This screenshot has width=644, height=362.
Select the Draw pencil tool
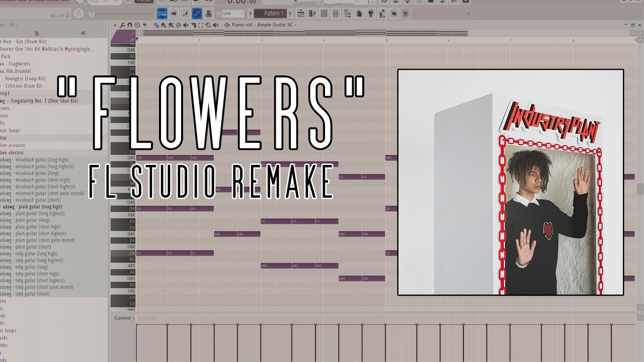pos(156,25)
